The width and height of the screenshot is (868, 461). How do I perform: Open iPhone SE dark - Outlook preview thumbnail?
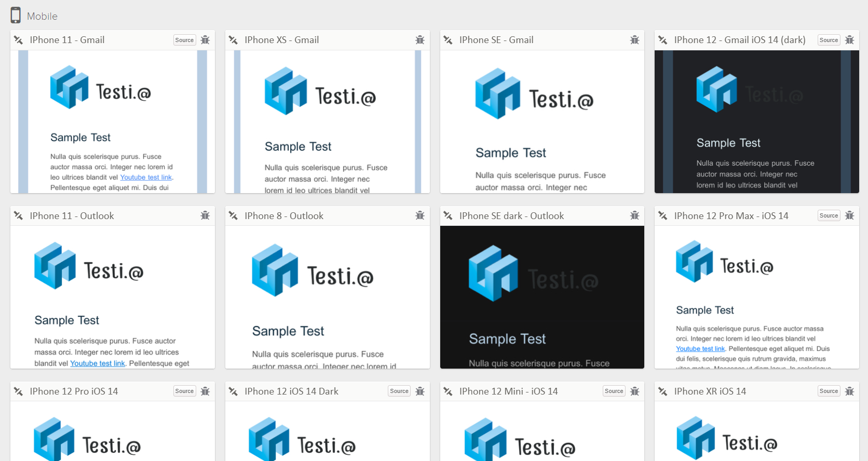[542, 297]
